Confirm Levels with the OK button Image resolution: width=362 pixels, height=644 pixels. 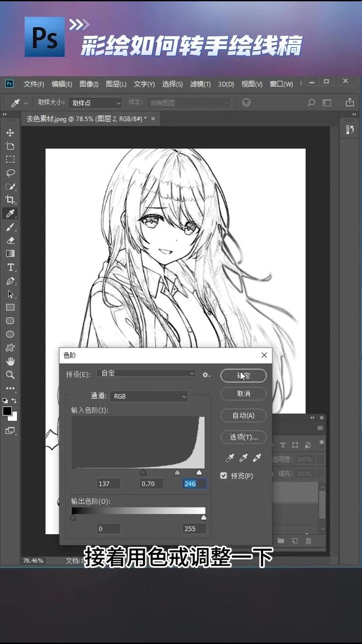click(x=243, y=375)
